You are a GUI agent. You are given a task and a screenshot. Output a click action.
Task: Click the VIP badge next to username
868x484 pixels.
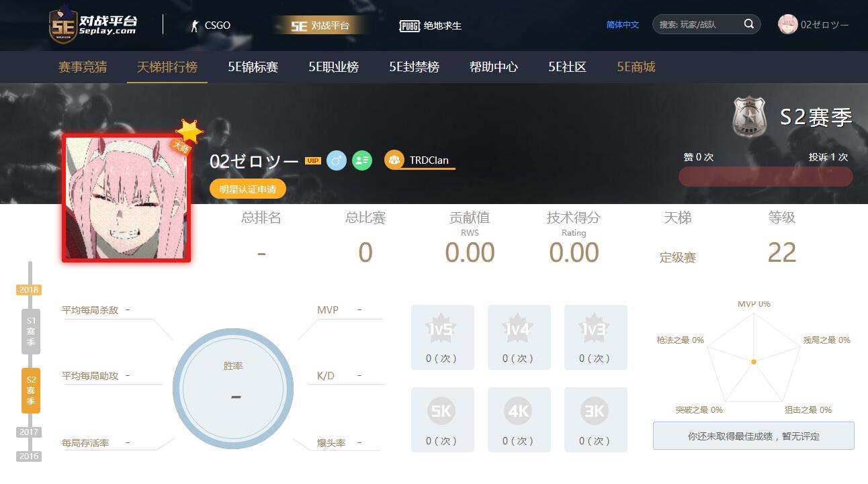pyautogui.click(x=312, y=161)
